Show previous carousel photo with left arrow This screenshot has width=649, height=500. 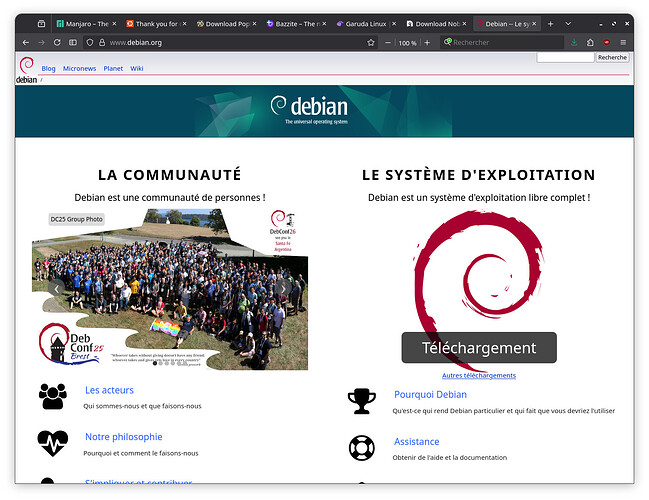click(x=57, y=288)
